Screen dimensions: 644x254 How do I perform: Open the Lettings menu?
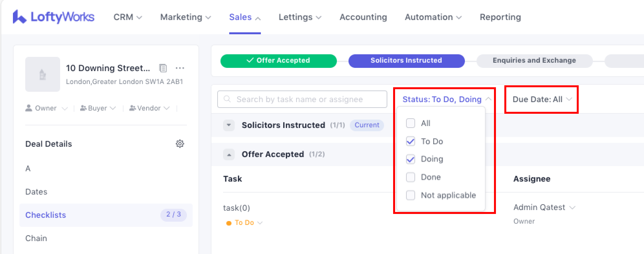(300, 17)
